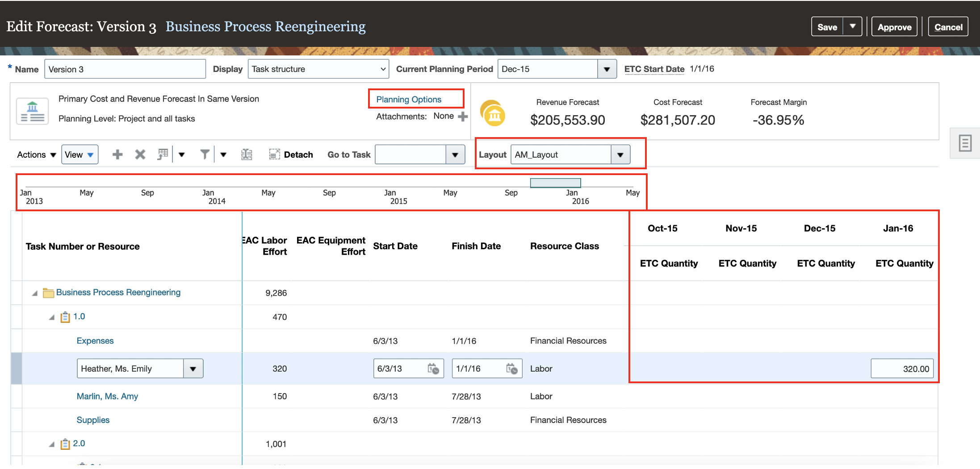The width and height of the screenshot is (980, 469).
Task: Open task 2.0 link
Action: 79,444
